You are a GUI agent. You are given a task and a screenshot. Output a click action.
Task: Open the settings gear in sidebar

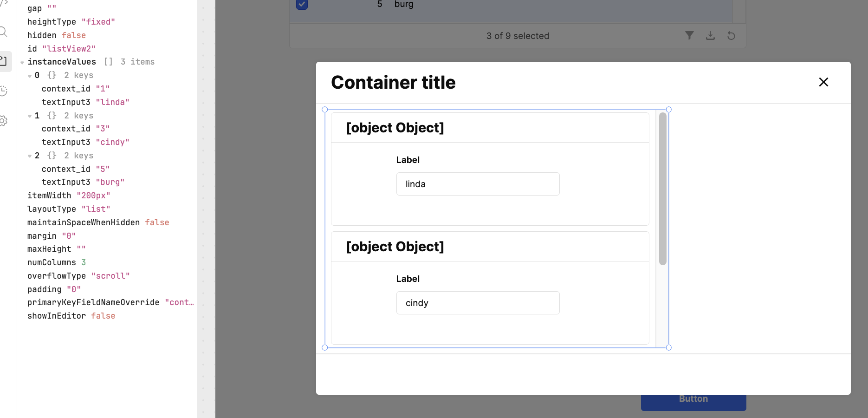click(3, 121)
